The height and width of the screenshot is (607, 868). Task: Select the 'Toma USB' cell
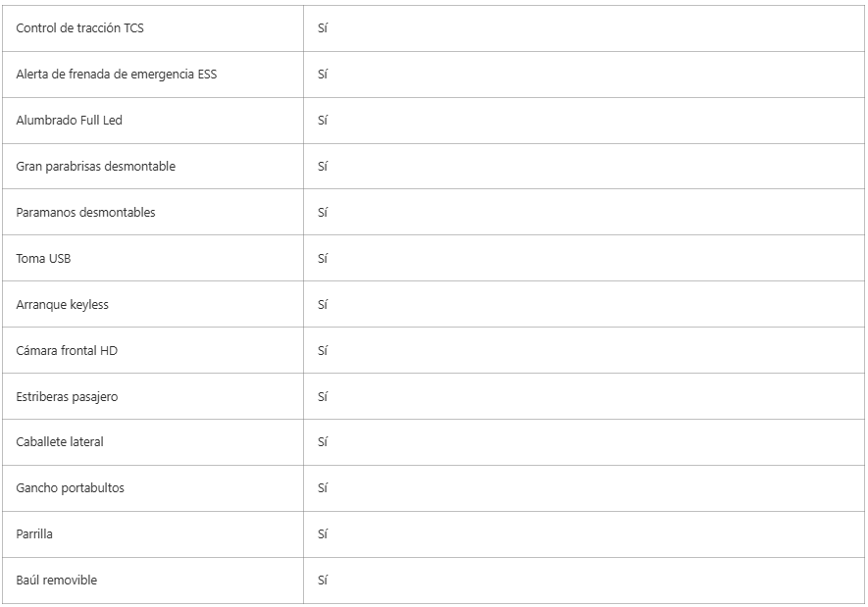point(43,259)
